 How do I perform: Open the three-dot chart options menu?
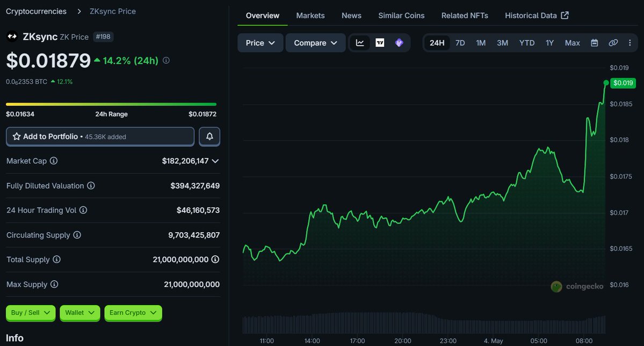coord(629,43)
